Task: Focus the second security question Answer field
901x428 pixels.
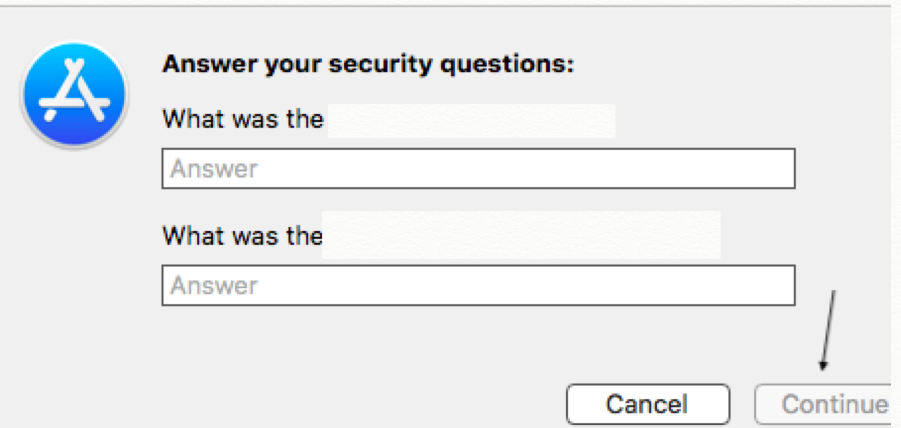Action: click(x=478, y=285)
